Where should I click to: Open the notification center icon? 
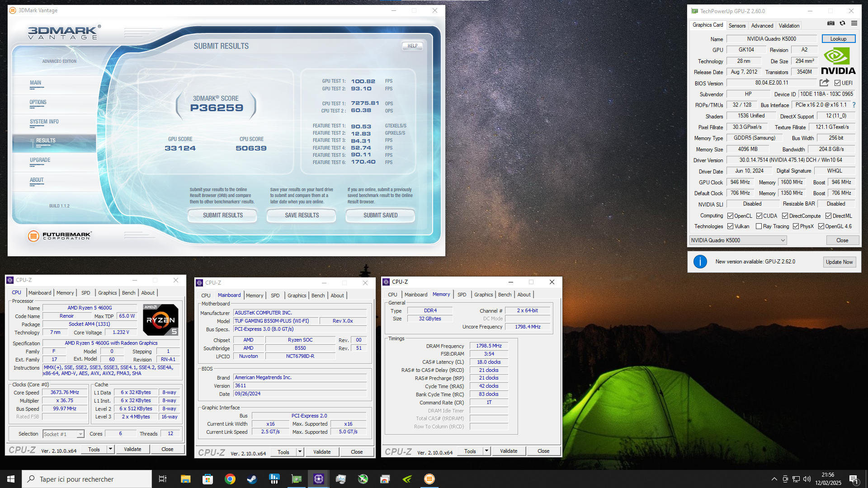(x=854, y=479)
